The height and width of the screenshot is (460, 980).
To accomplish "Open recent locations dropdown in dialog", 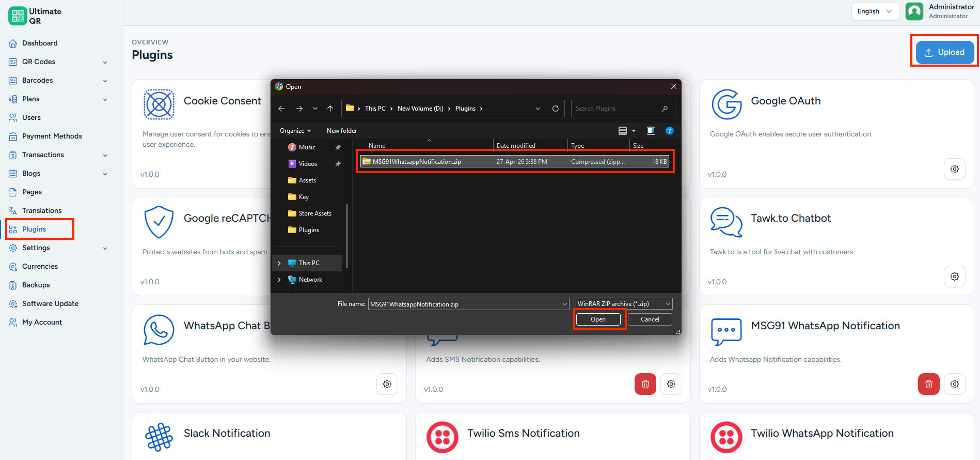I will [315, 109].
